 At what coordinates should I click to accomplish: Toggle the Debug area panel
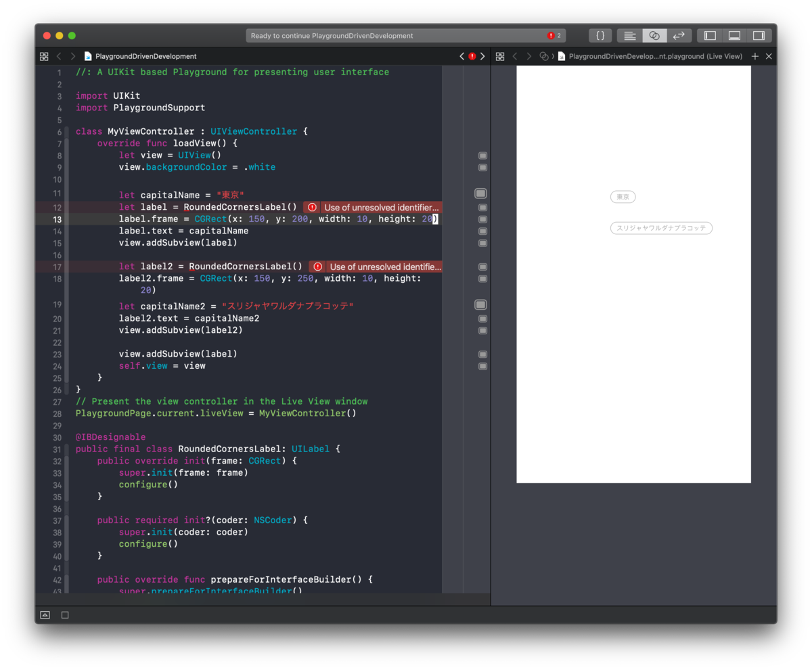pyautogui.click(x=734, y=35)
